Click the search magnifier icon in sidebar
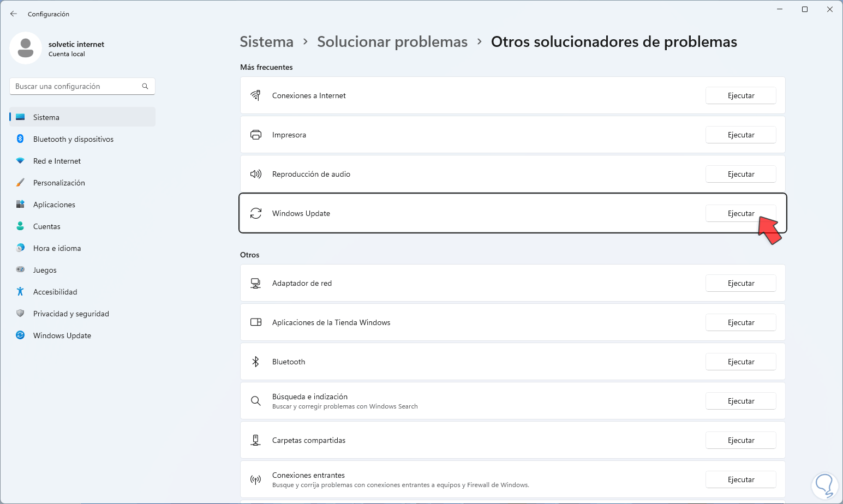Image resolution: width=843 pixels, height=504 pixels. click(145, 86)
